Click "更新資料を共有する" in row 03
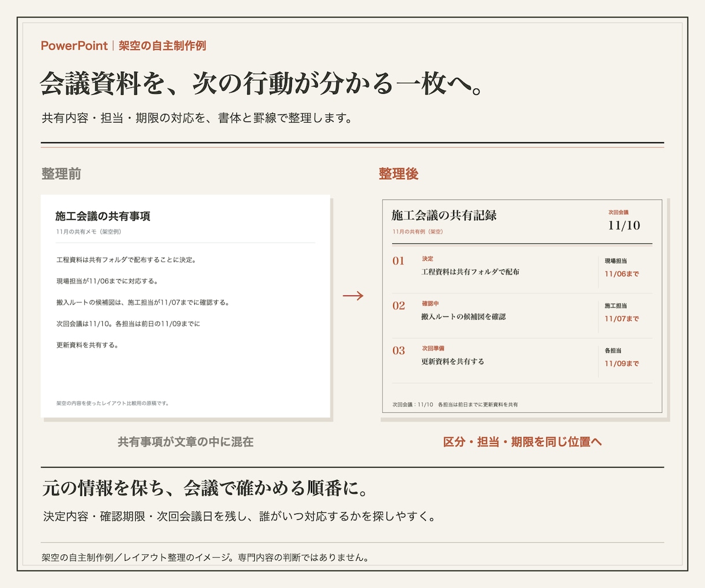Image resolution: width=705 pixels, height=588 pixels. coord(453,362)
